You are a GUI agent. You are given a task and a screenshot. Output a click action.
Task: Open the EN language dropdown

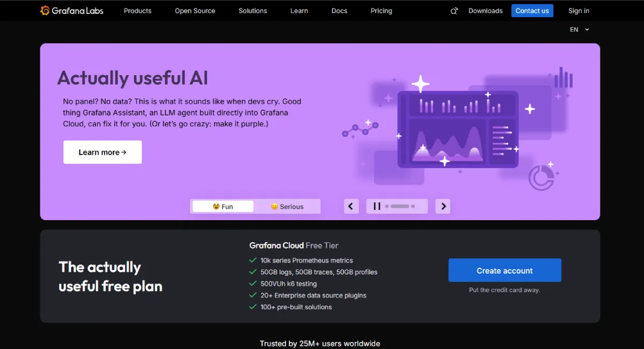pyautogui.click(x=579, y=30)
